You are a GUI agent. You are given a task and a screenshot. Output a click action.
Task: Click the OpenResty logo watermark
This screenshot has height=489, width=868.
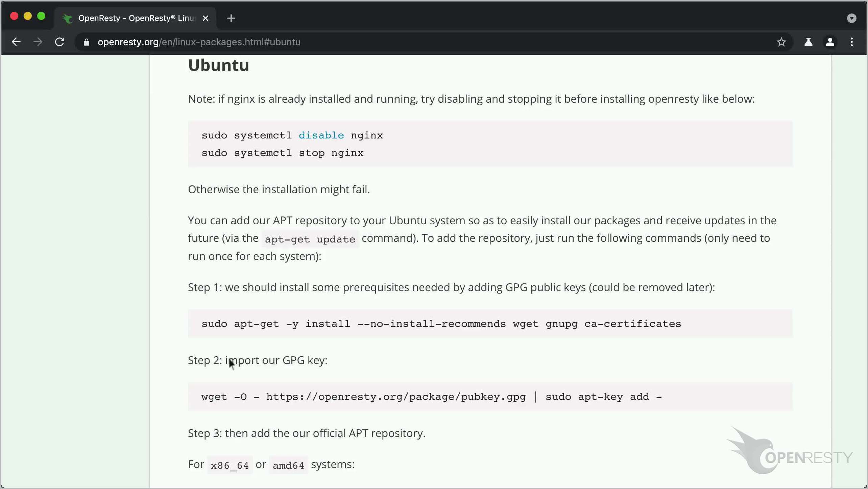(x=789, y=452)
